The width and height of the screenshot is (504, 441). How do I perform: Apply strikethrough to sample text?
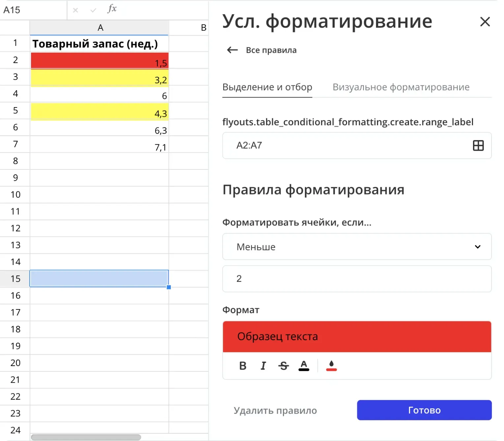coord(284,366)
